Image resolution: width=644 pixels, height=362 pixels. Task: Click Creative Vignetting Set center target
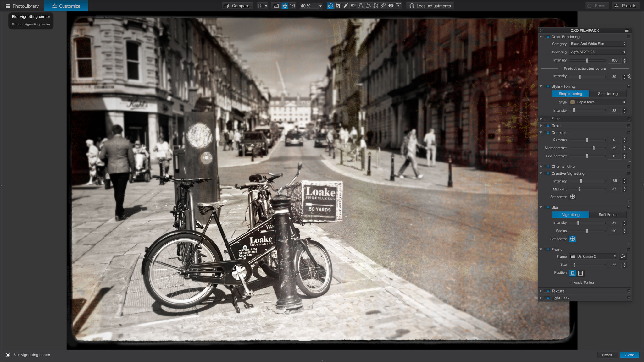coord(573,197)
